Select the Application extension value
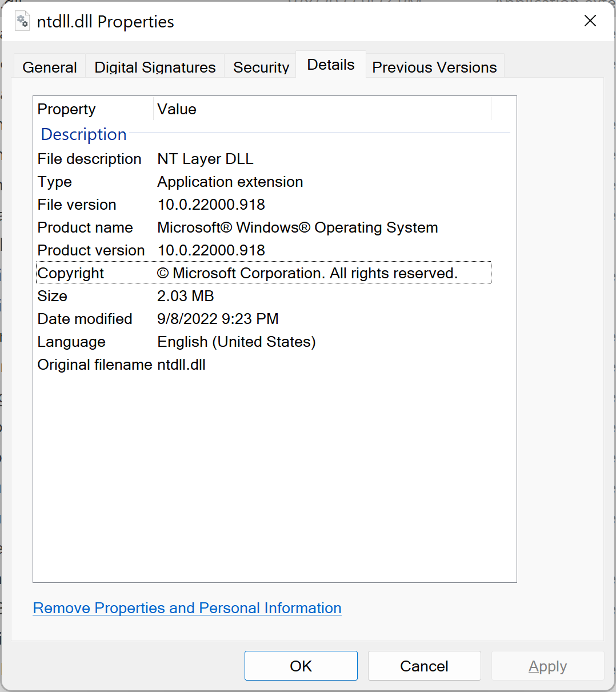 point(230,182)
